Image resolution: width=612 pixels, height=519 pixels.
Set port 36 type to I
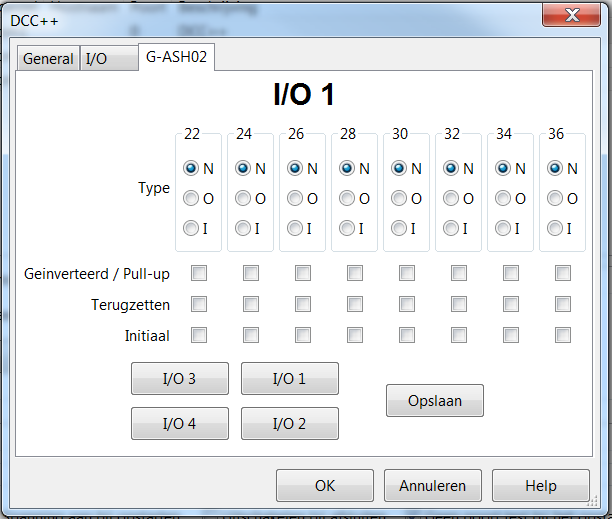pyautogui.click(x=555, y=229)
